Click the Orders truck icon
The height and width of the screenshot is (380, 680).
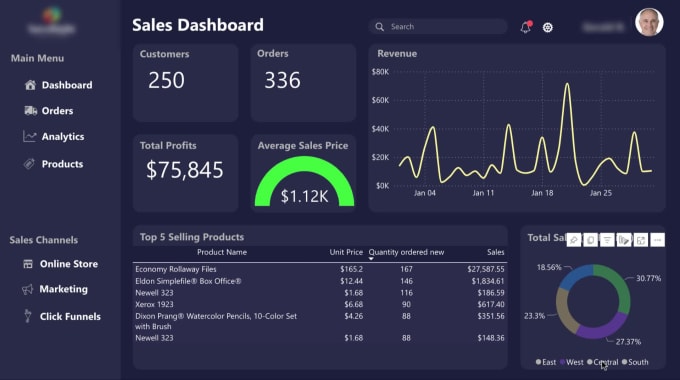tap(30, 111)
